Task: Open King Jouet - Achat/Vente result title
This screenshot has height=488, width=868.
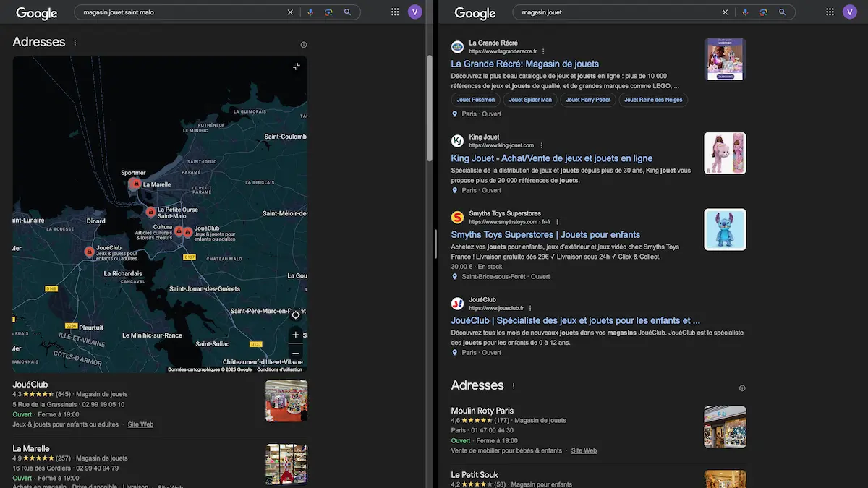Action: click(x=552, y=158)
